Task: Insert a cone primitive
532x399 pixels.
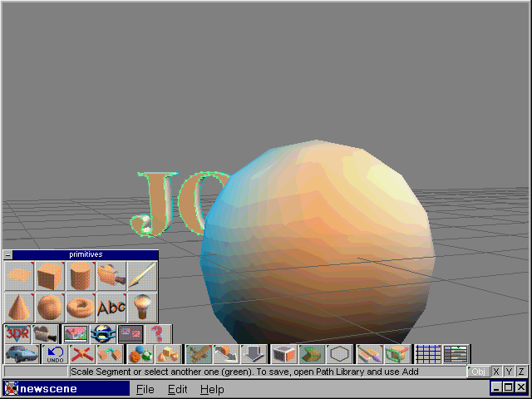Action: [x=18, y=307]
